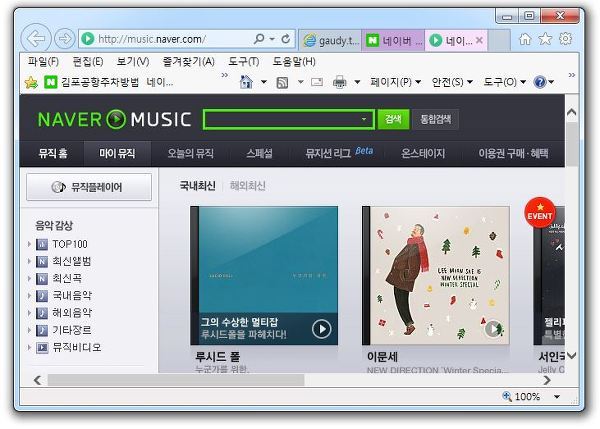Open the Tools gear icon
This screenshot has height=429, width=600.
point(566,39)
